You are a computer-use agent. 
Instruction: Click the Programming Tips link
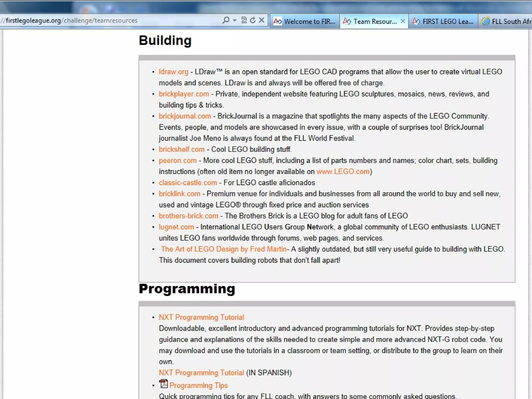tap(198, 385)
